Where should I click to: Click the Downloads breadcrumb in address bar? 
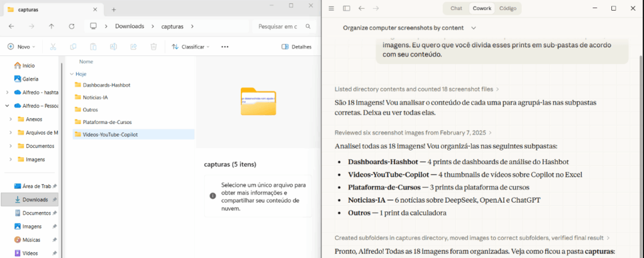point(130,26)
